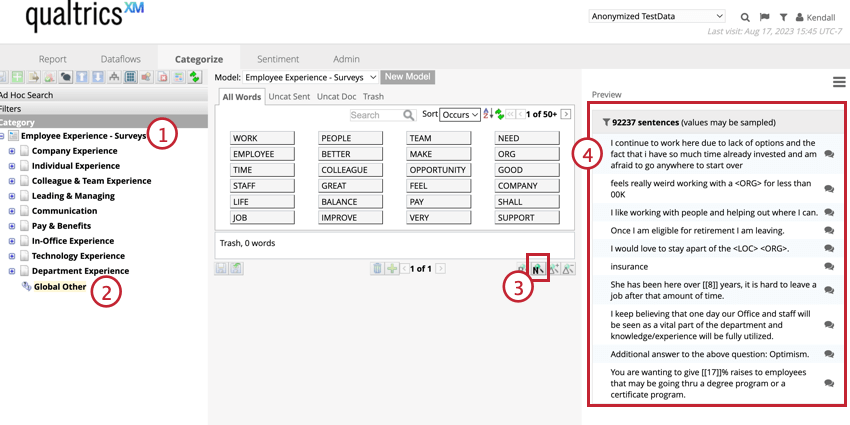
Task: Click the grid view toolbar icon
Action: tap(130, 77)
